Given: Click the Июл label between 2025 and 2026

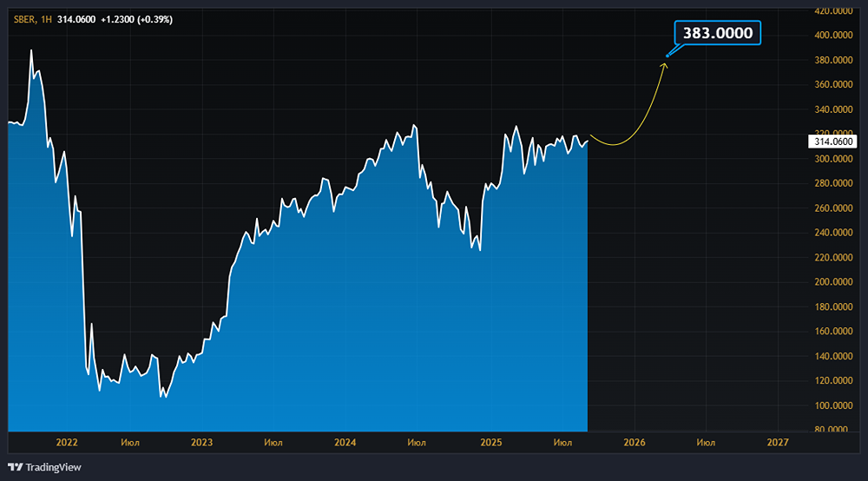Looking at the screenshot, I should pyautogui.click(x=562, y=442).
